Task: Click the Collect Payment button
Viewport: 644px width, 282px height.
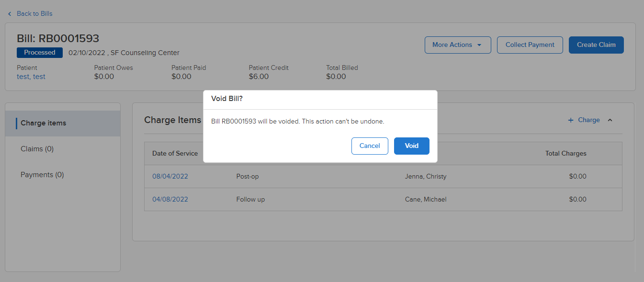Action: [530, 45]
